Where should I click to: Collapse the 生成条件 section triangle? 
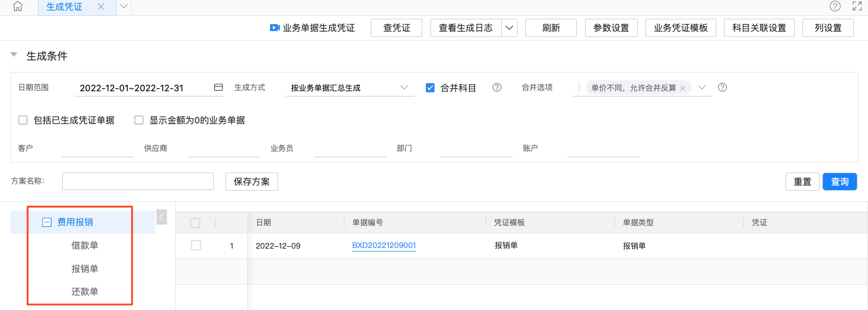pos(14,55)
